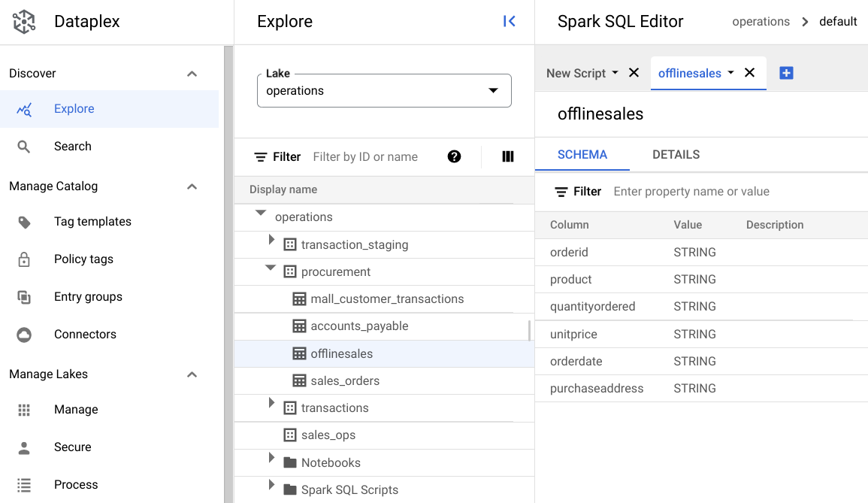This screenshot has width=868, height=503.
Task: Collapse the Manage Catalog section
Action: (x=192, y=186)
